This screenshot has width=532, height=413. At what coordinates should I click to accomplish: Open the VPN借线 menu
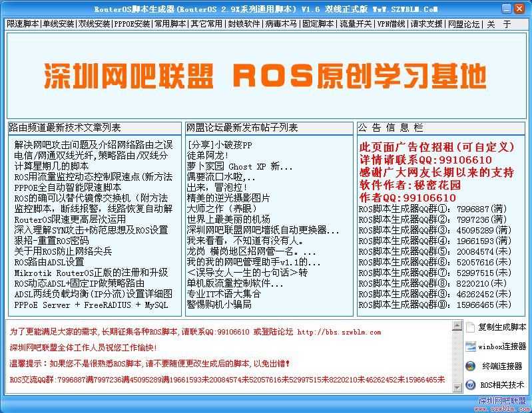tap(392, 24)
